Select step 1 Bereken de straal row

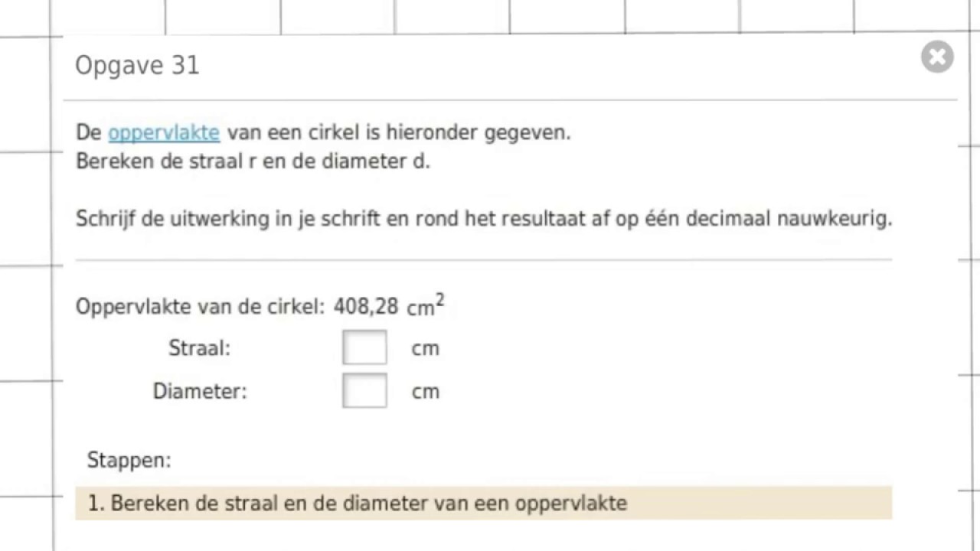[483, 503]
